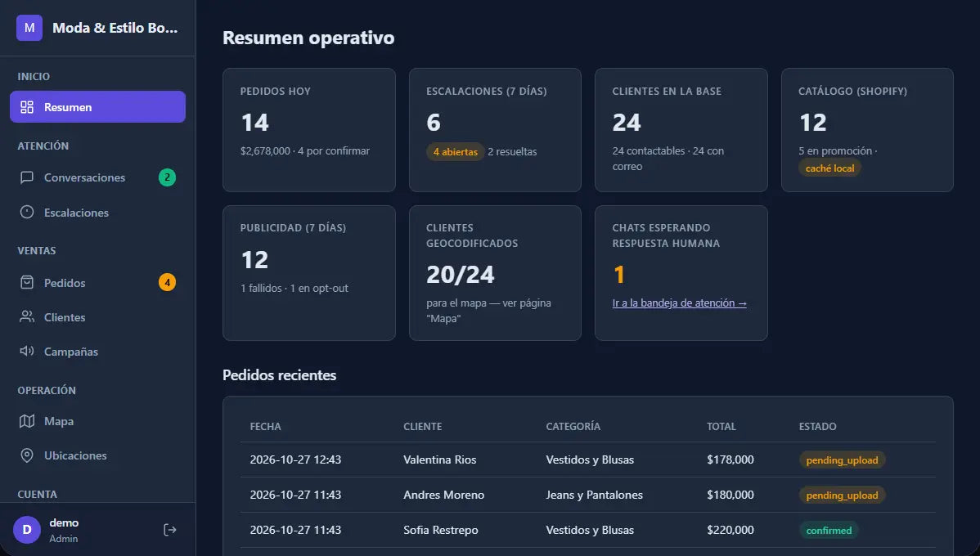Click the Resumen grid icon
Viewport: 980px width, 556px height.
click(27, 107)
